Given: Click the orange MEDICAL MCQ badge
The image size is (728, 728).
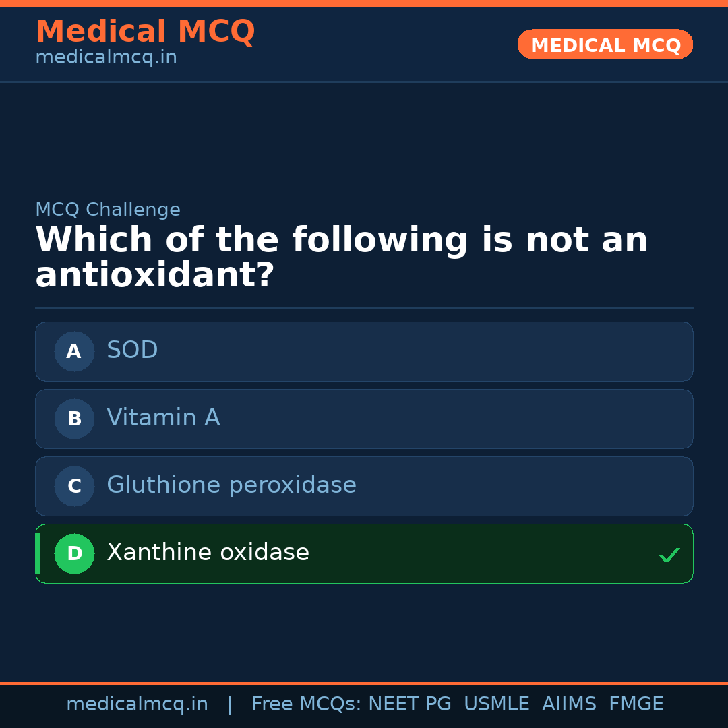Looking at the screenshot, I should [605, 44].
